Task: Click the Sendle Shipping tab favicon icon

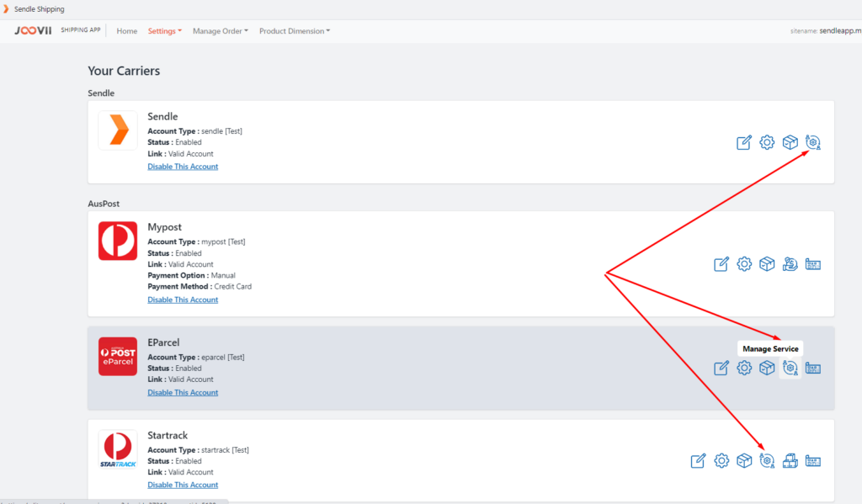Action: (6, 8)
